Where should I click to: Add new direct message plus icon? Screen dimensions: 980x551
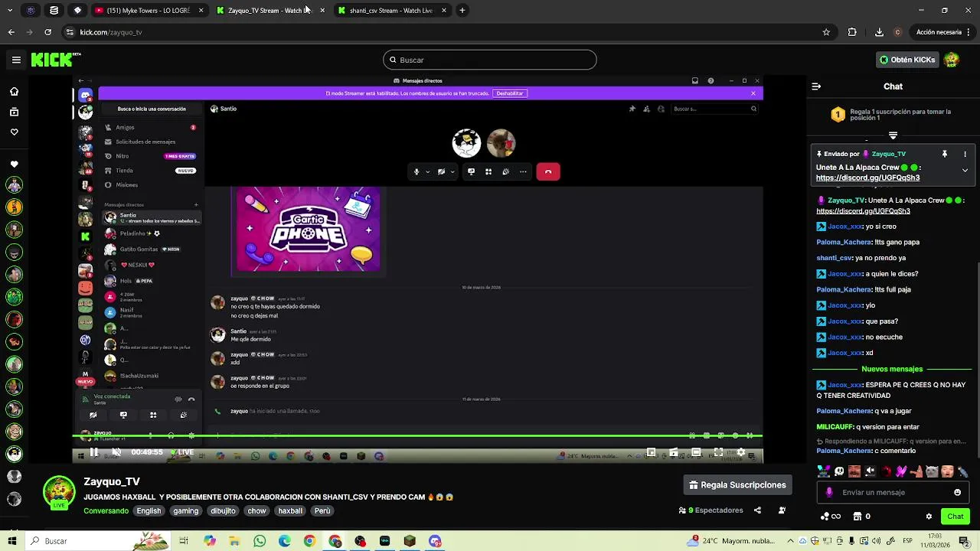coord(196,204)
